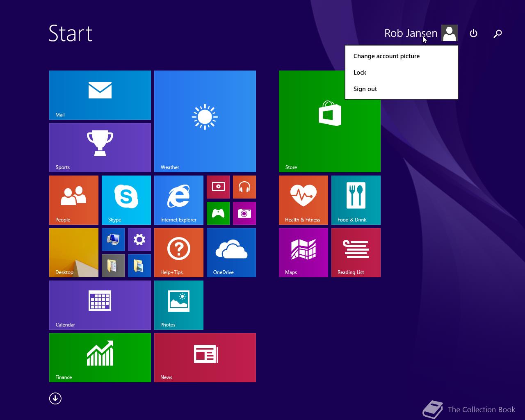Launch the Skype tile
The width and height of the screenshot is (525, 420).
pyautogui.click(x=126, y=200)
